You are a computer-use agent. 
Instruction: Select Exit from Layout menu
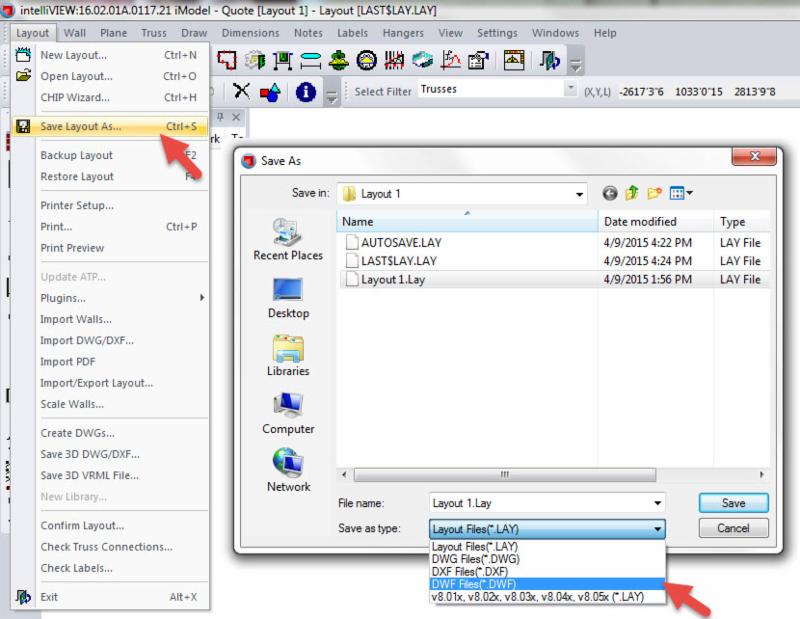(x=110, y=597)
